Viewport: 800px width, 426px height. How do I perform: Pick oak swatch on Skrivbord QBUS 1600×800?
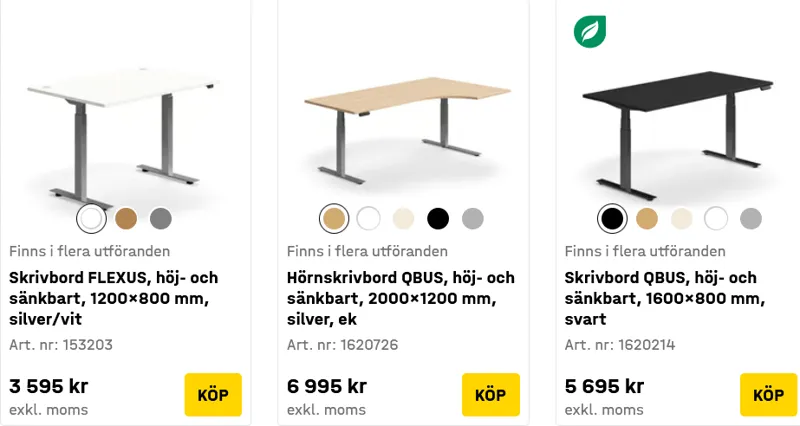(647, 218)
